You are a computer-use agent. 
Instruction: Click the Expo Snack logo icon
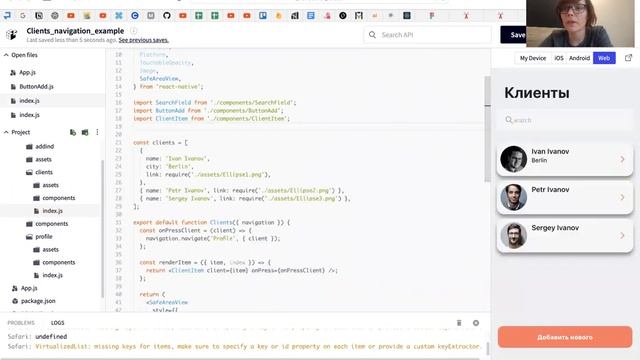11,35
